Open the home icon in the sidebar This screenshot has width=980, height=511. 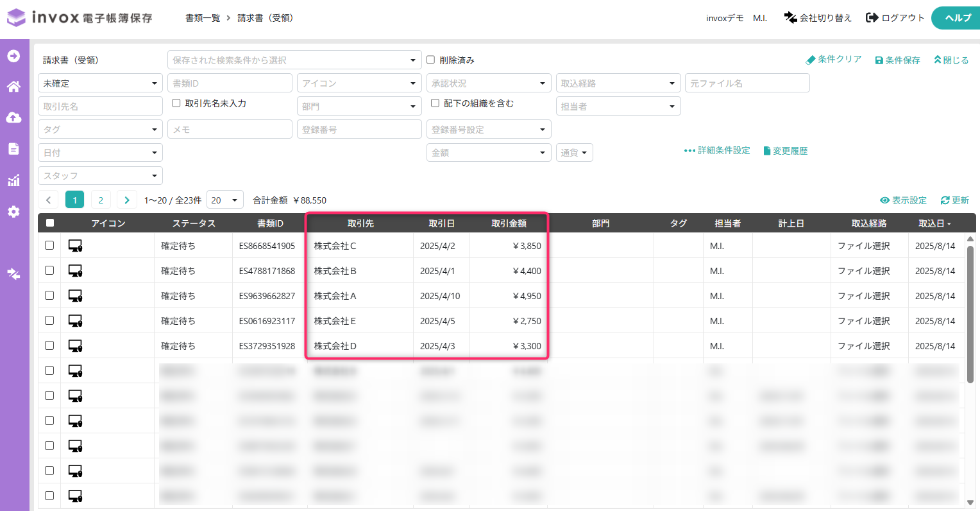click(13, 87)
